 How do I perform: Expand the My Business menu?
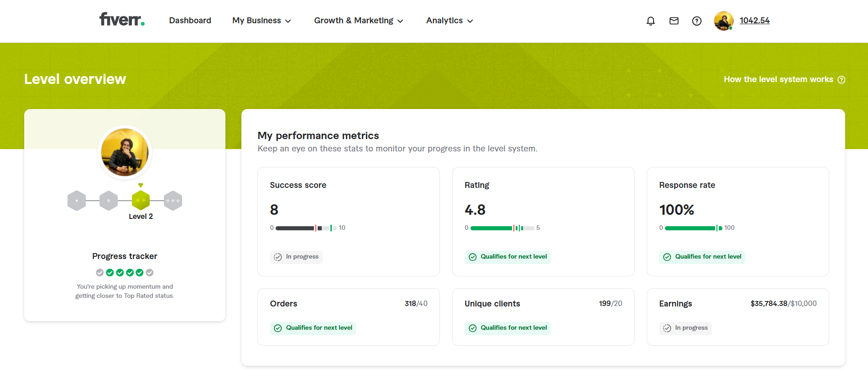point(261,21)
